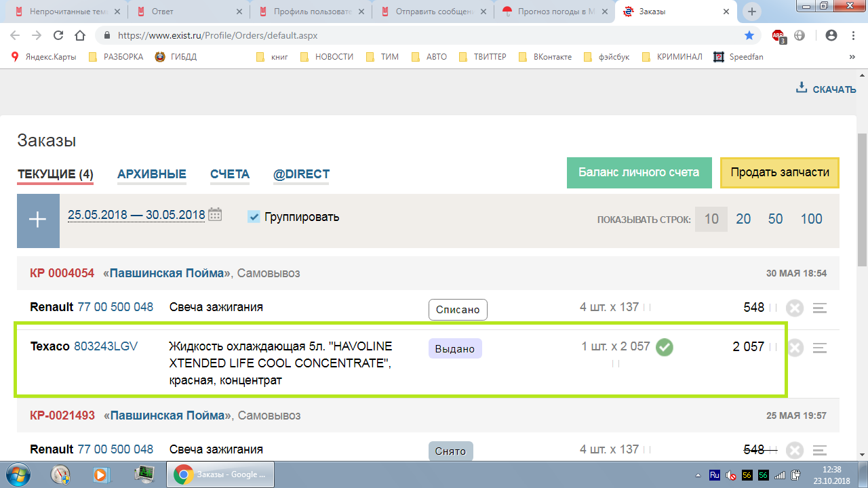Cancel the Снято Renault spark plug line
The image size is (868, 488).
(795, 450)
